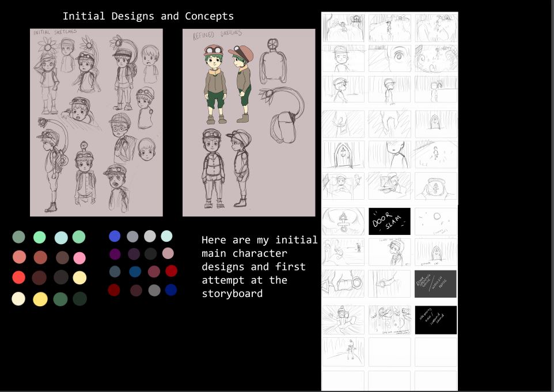Click the bright blue swatch in right palette
554x392 pixels.
click(115, 236)
